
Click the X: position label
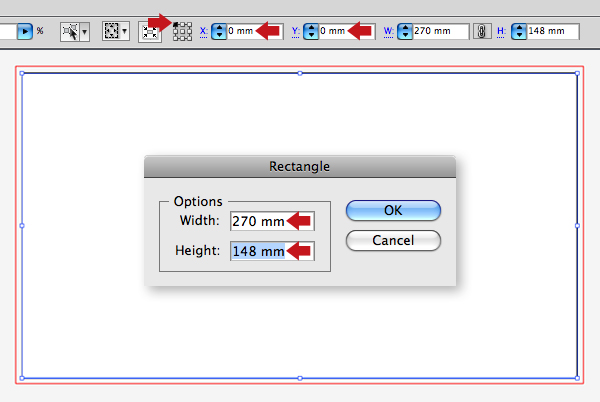[x=204, y=31]
